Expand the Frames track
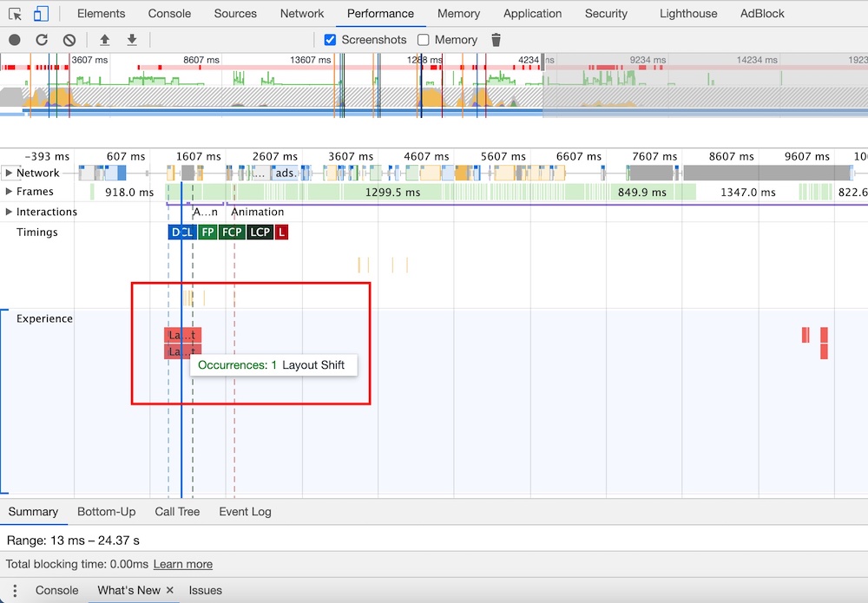This screenshot has width=868, height=603. [9, 192]
